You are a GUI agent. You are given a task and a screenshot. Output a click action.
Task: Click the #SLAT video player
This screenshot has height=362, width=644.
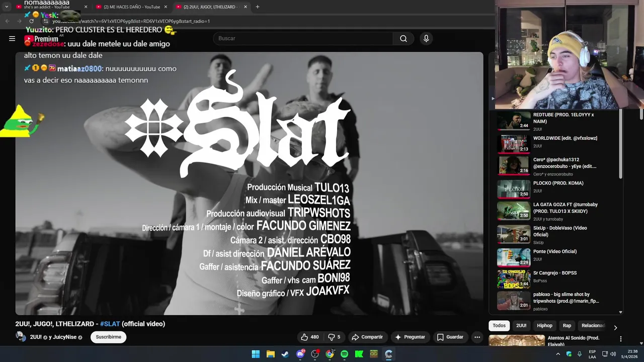[249, 184]
